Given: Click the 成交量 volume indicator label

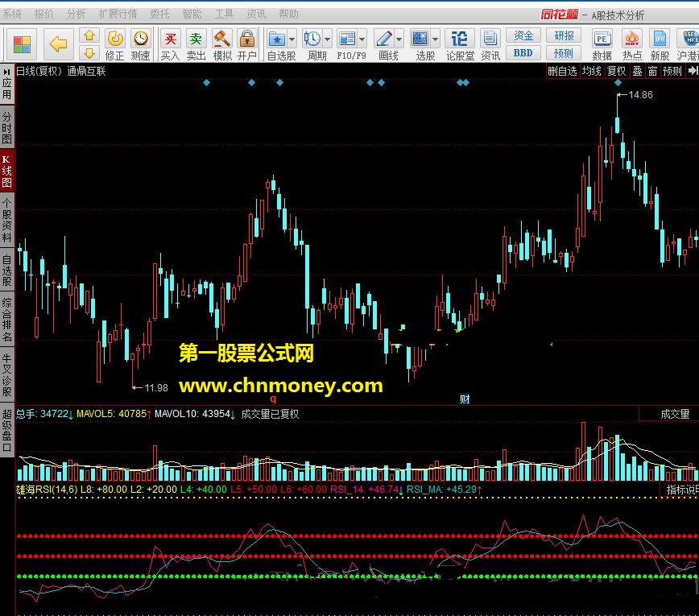Looking at the screenshot, I should (x=675, y=414).
